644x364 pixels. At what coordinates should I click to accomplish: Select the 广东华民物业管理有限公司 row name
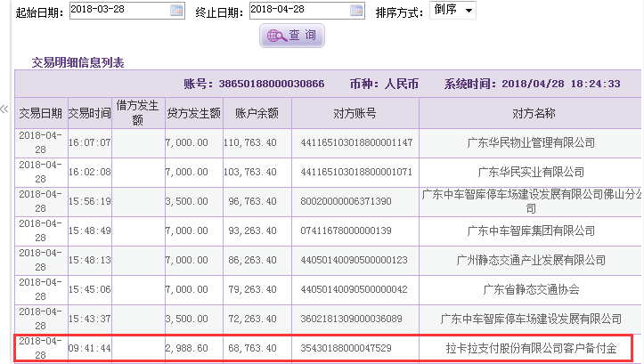click(x=533, y=142)
